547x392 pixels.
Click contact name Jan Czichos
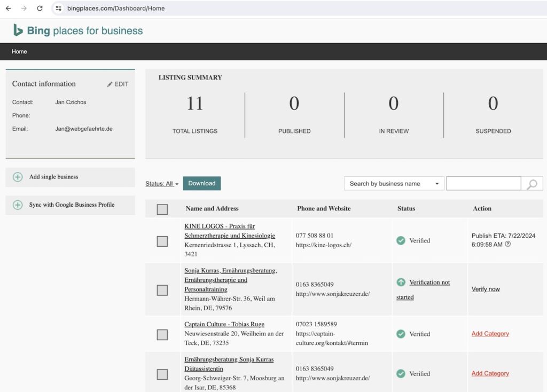[71, 102]
